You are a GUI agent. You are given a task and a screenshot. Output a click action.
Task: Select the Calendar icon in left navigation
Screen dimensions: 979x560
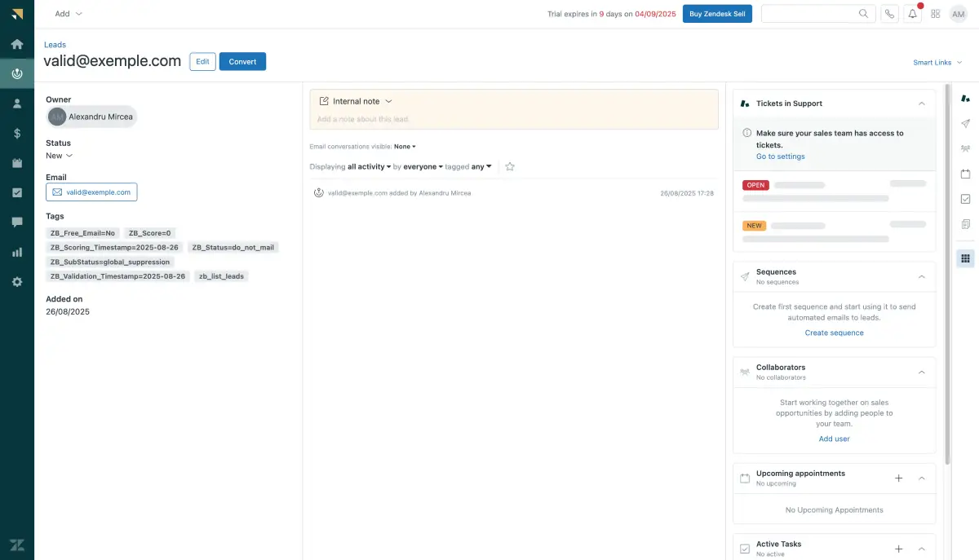[x=16, y=161]
